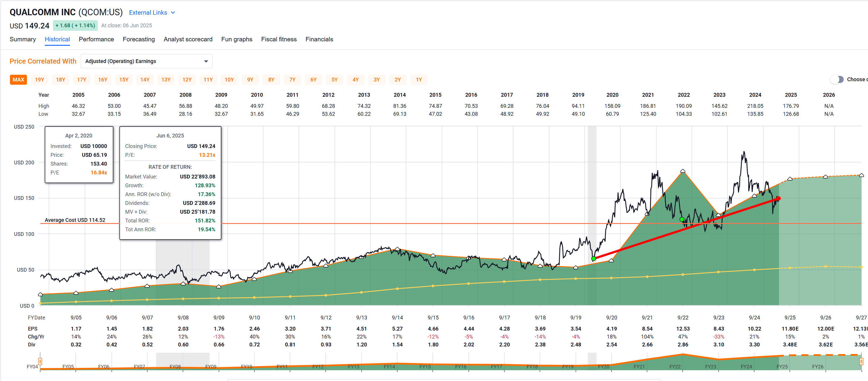Screen dimensions: 868x381
Task: Click the Dividends USD 2'288.69 value
Action: (x=199, y=203)
